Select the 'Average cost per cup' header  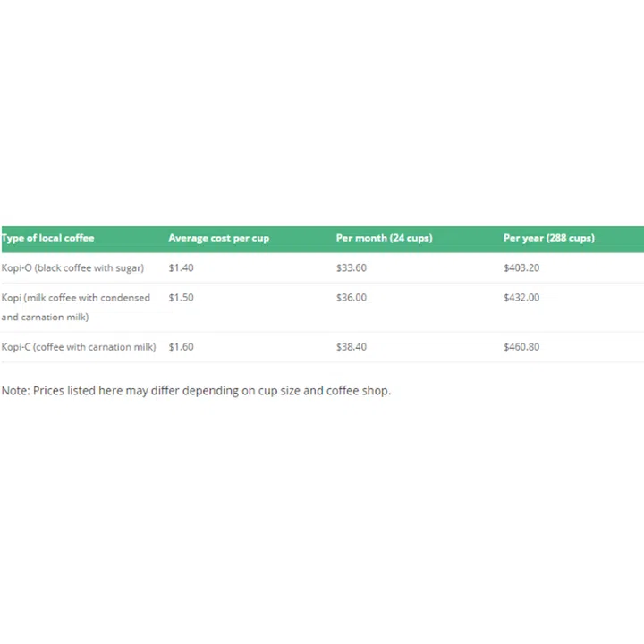218,238
